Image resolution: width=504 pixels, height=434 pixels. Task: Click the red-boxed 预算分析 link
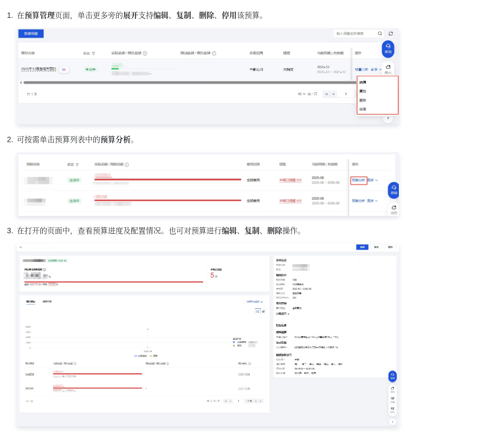[358, 180]
